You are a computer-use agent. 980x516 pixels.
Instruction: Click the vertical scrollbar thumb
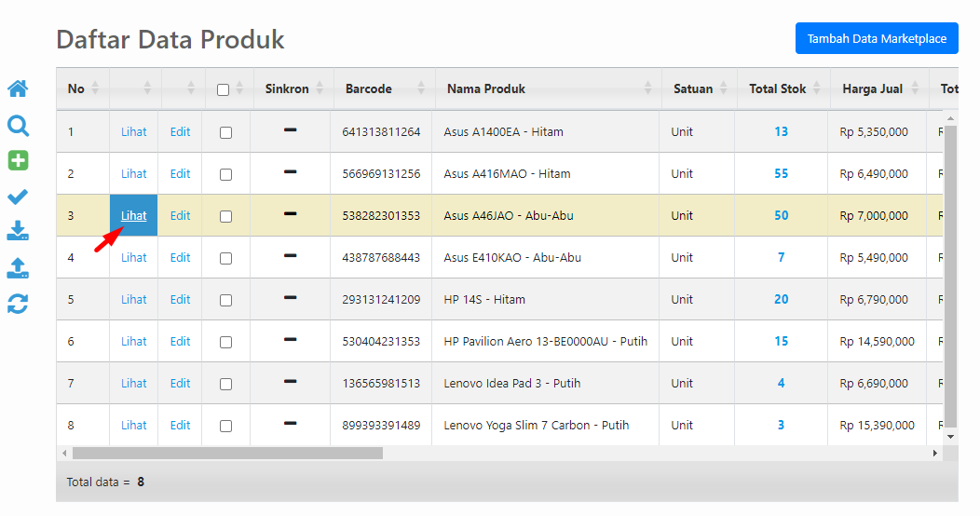point(950,276)
